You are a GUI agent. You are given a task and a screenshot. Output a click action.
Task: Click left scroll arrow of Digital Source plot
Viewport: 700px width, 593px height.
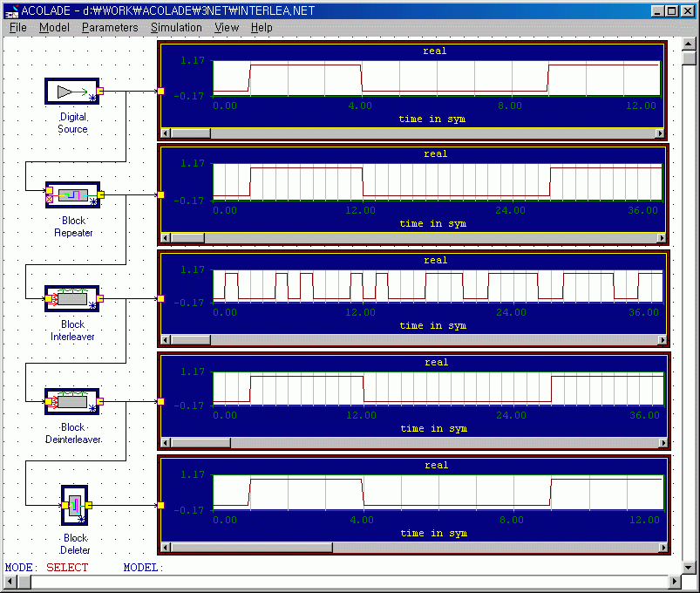click(165, 133)
